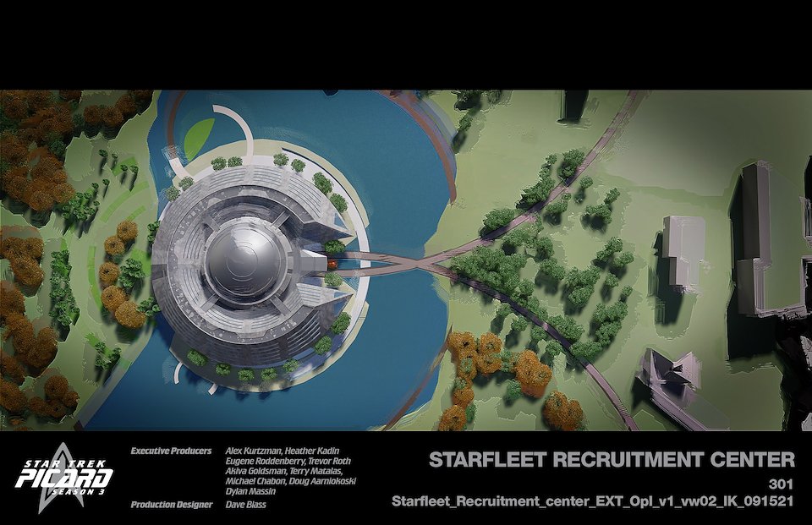Click the '301' number text
This screenshot has width=812, height=525.
coord(781,484)
